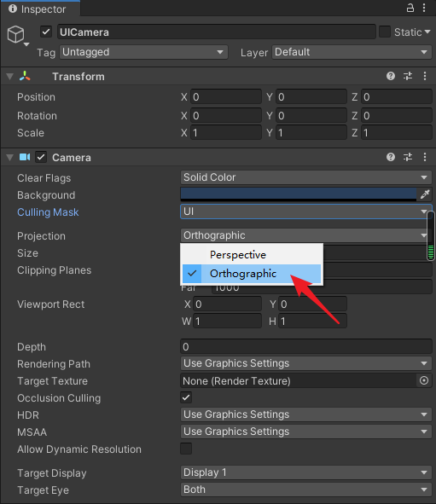
Task: Click the Background color eyedropper icon
Action: point(425,194)
